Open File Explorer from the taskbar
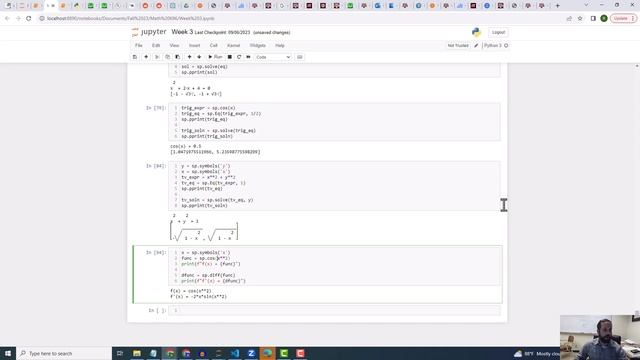The height and width of the screenshot is (360, 640). [x=137, y=353]
